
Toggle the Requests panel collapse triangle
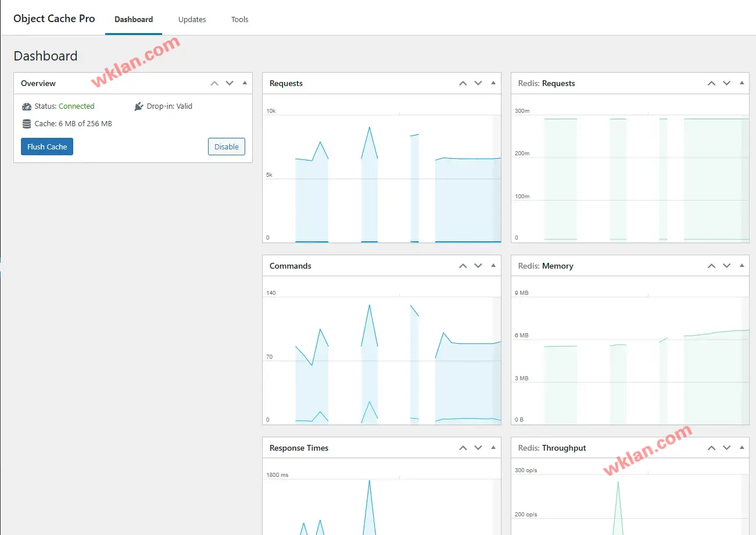coord(493,83)
